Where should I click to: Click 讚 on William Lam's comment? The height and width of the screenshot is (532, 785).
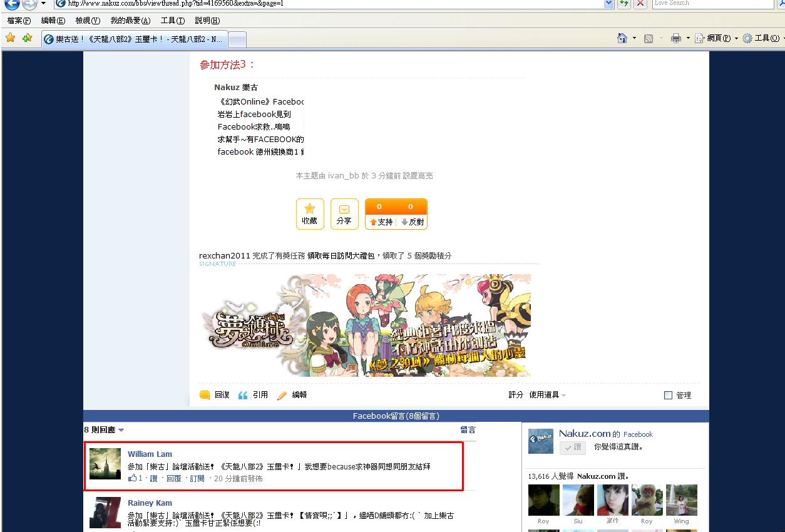153,479
